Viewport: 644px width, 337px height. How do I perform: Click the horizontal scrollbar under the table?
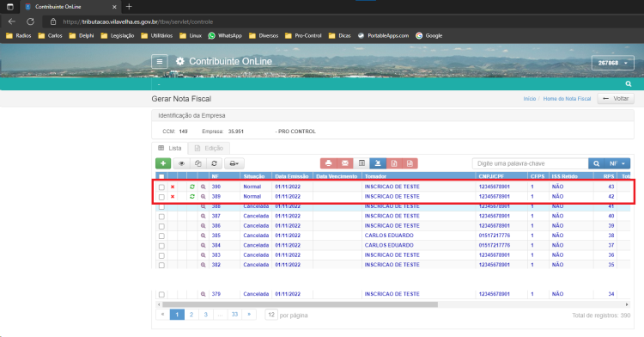pos(301,304)
